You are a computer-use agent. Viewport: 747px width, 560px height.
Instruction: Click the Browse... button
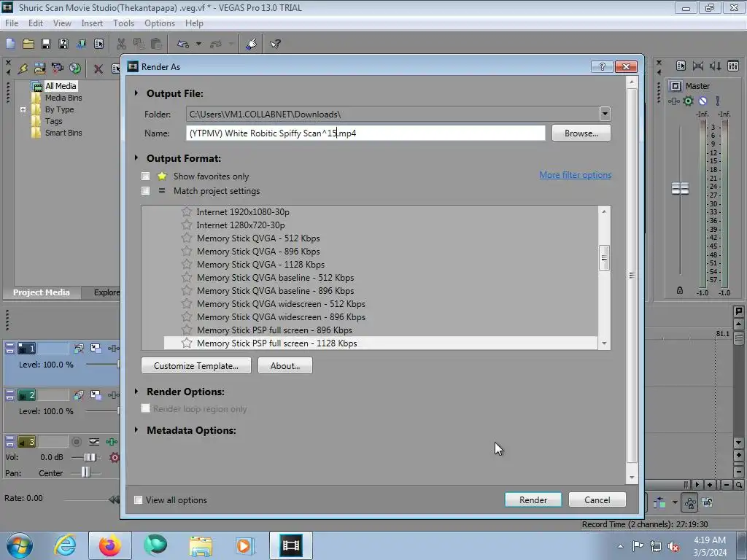click(x=581, y=133)
